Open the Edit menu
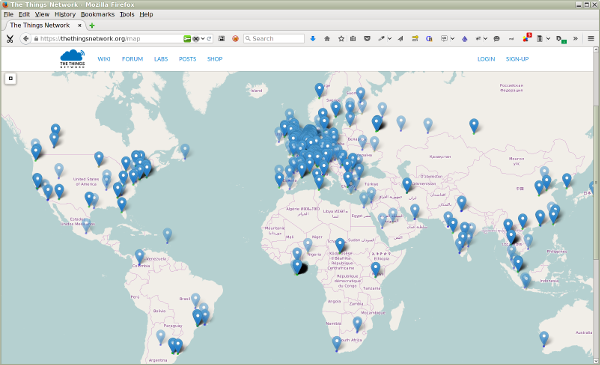The width and height of the screenshot is (600, 365). (24, 14)
